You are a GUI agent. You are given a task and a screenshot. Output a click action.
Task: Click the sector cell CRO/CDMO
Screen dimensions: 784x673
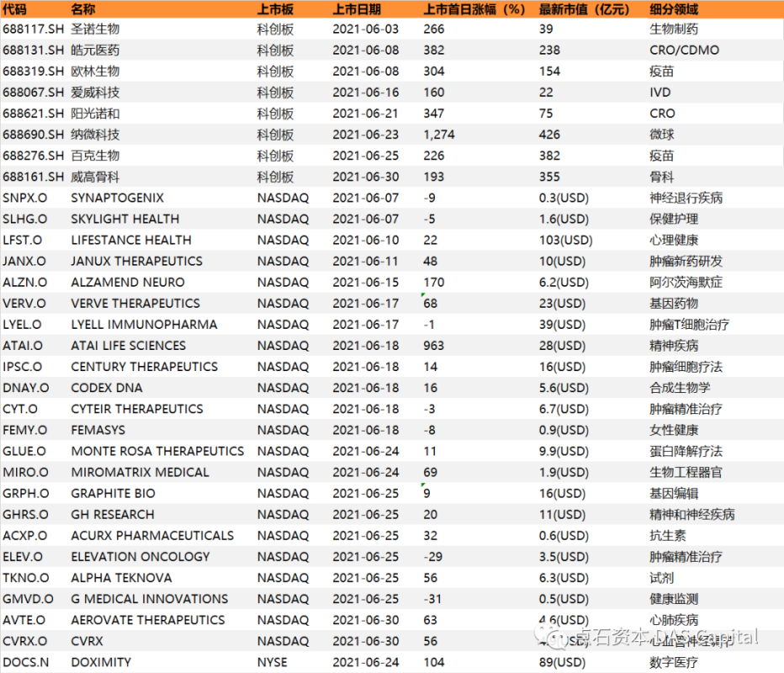[684, 50]
